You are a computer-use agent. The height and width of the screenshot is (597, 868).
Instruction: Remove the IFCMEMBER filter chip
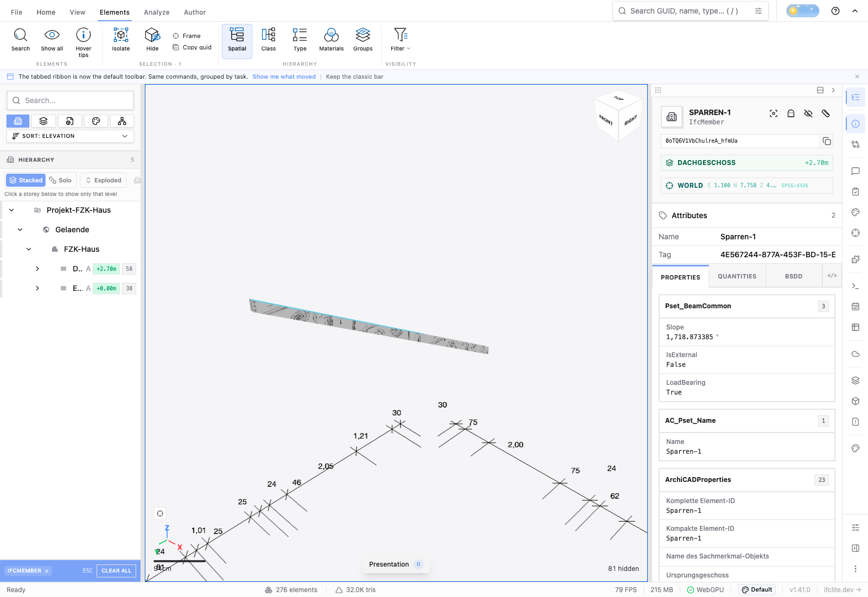pyautogui.click(x=47, y=571)
